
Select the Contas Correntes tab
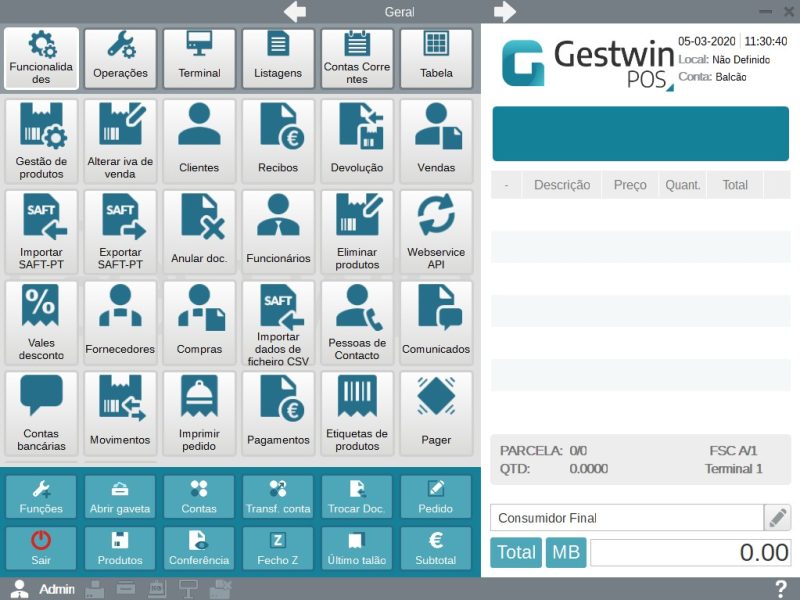[357, 58]
